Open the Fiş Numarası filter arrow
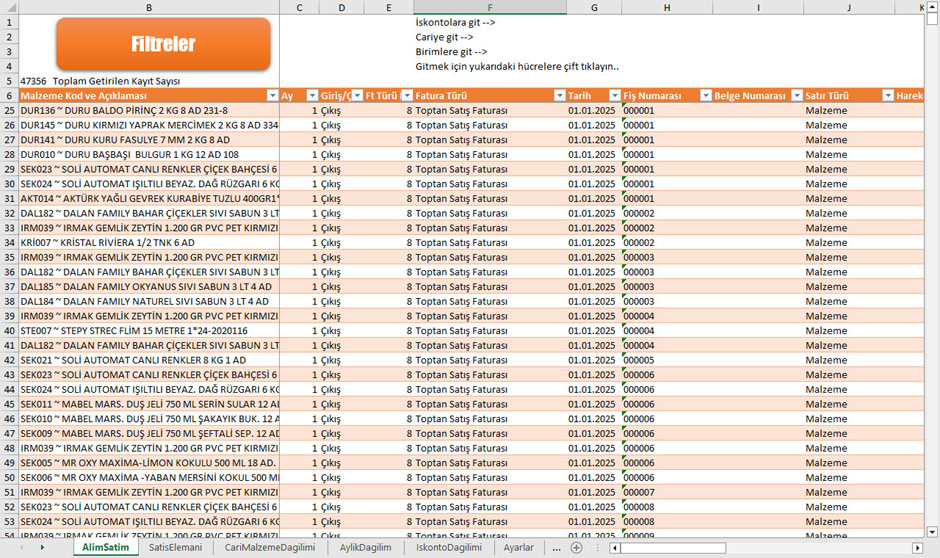The width and height of the screenshot is (940, 558). click(x=706, y=95)
